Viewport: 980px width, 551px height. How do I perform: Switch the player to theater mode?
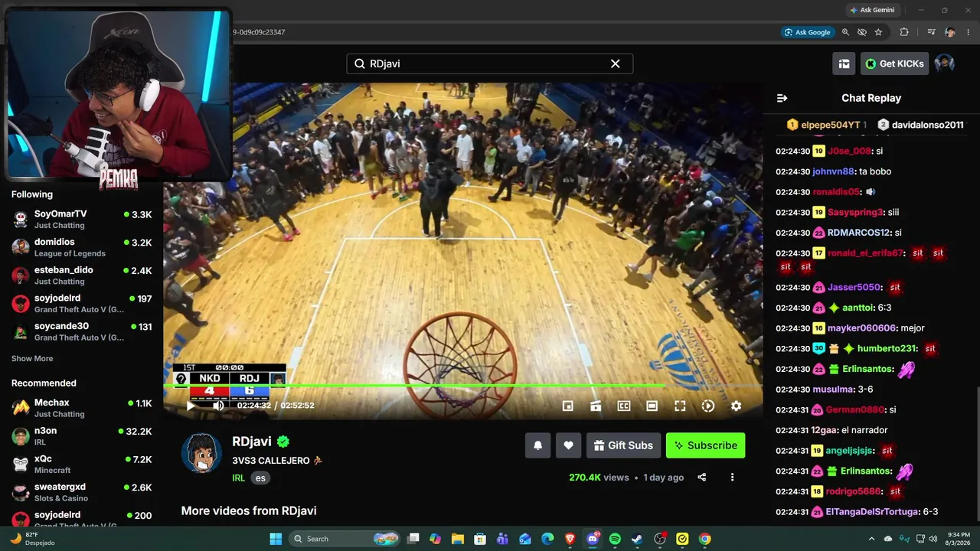click(x=652, y=406)
